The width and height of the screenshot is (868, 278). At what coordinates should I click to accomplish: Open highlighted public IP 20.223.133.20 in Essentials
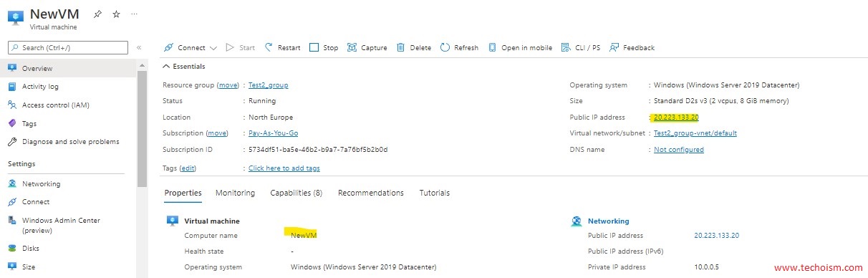[x=676, y=117]
